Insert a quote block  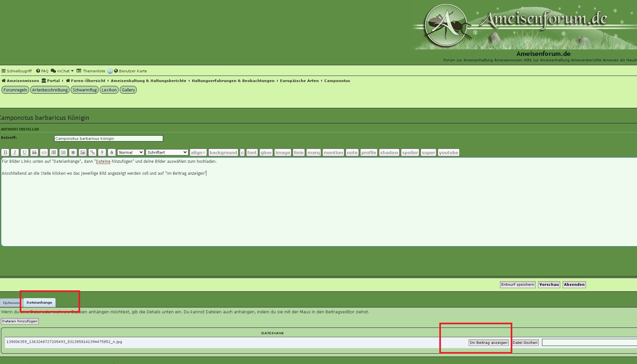click(34, 152)
